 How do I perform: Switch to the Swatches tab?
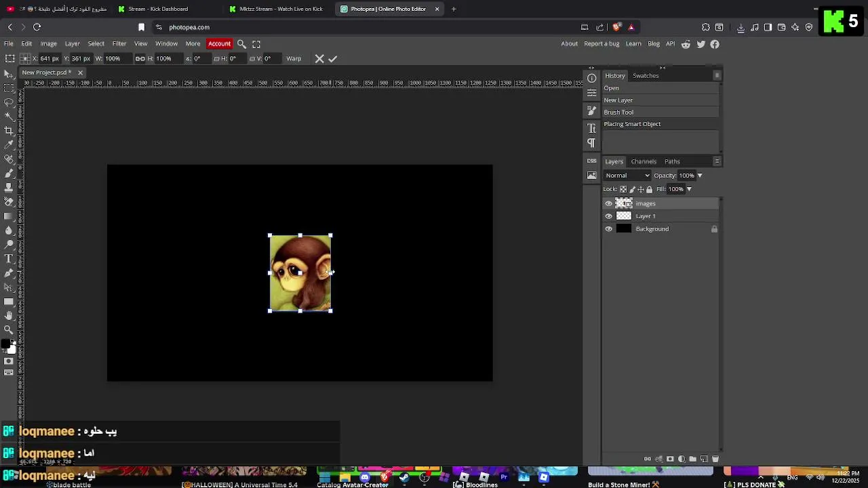point(646,76)
